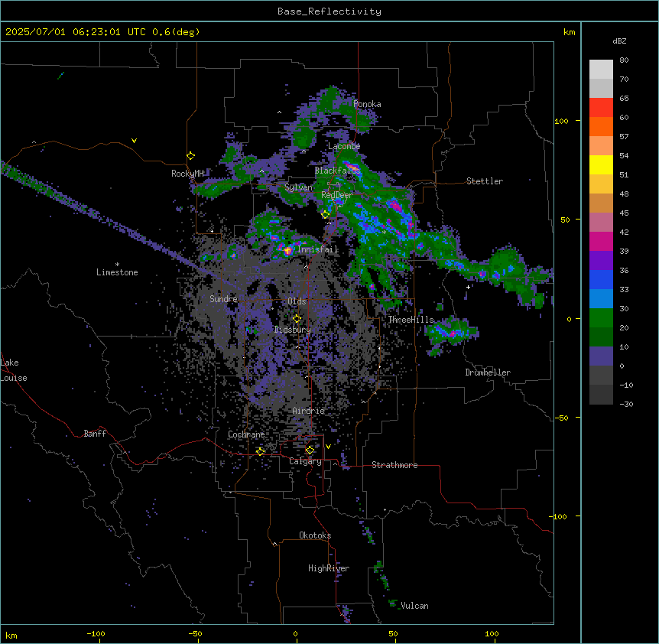Screen dimensions: 659x644
Task: Pick the orange 57–60 dBZ legend swatch
Action: 601,126
